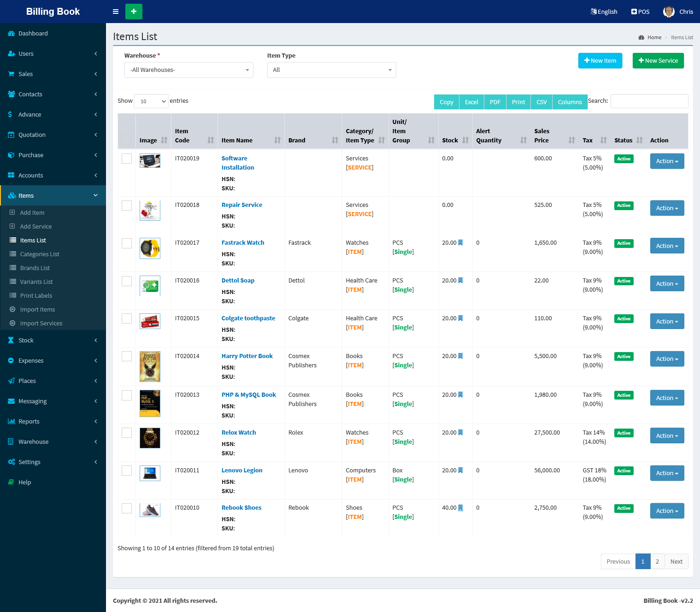The height and width of the screenshot is (612, 700).
Task: Tick the checkbox for Software Installation row
Action: tap(127, 159)
